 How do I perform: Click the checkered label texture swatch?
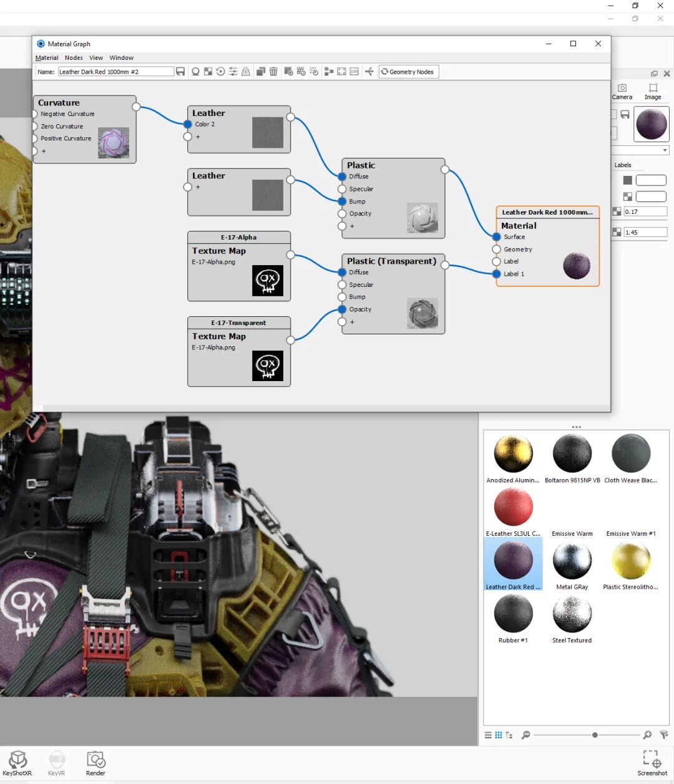point(628,196)
